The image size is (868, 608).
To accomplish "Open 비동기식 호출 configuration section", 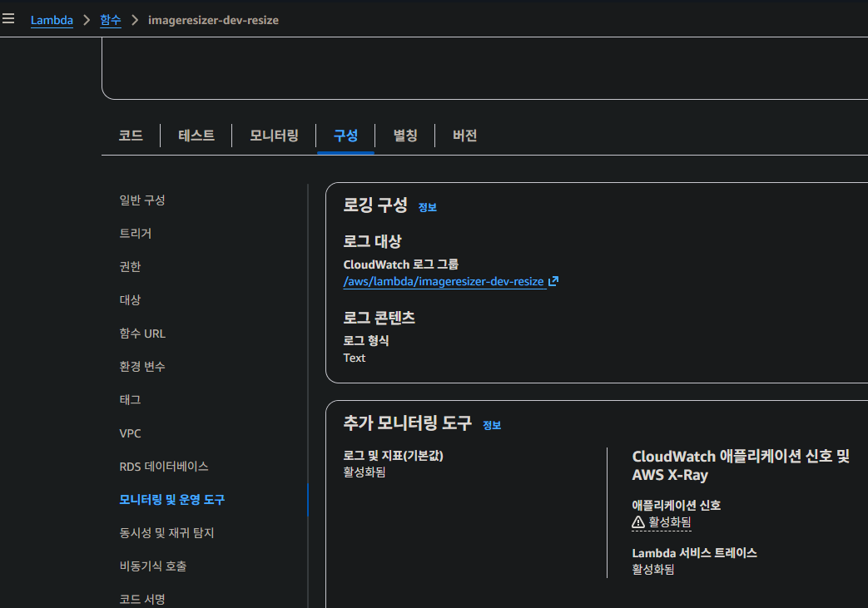I will [x=153, y=566].
